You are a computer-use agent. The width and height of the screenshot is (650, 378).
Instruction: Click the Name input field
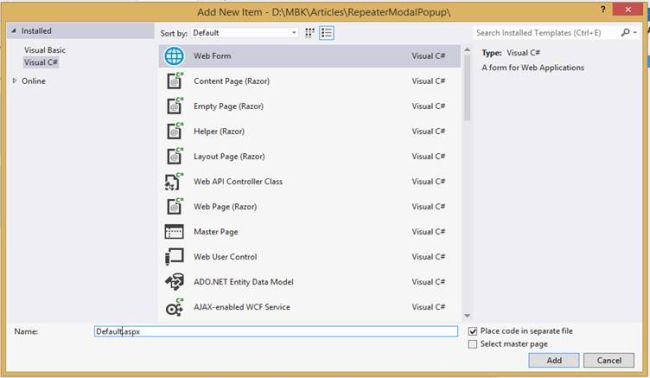pyautogui.click(x=276, y=331)
